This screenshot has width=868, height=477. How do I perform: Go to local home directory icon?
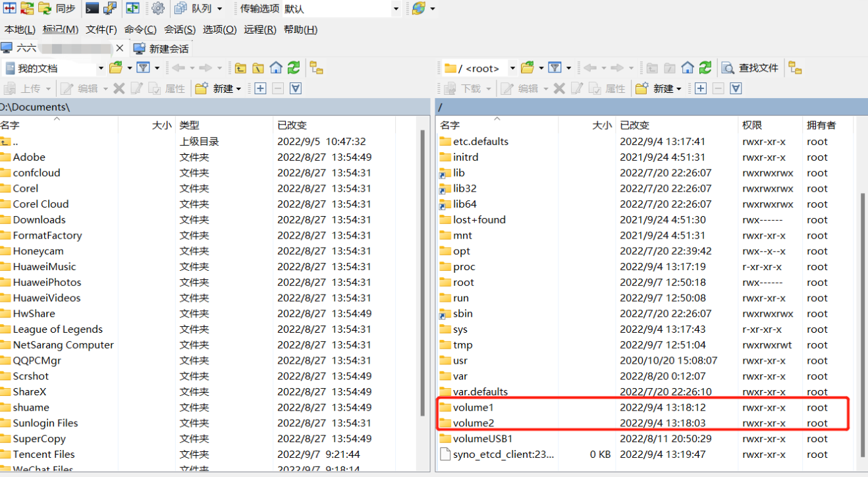[x=276, y=68]
